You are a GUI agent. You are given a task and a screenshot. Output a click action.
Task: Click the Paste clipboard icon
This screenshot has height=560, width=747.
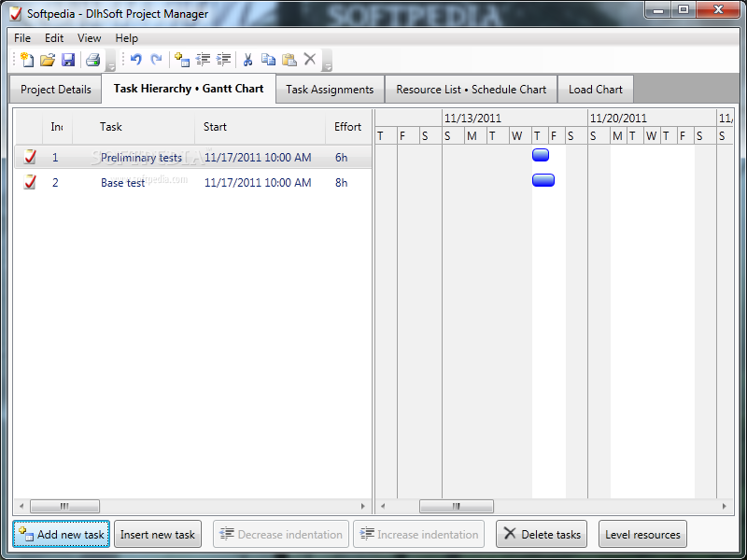289,60
